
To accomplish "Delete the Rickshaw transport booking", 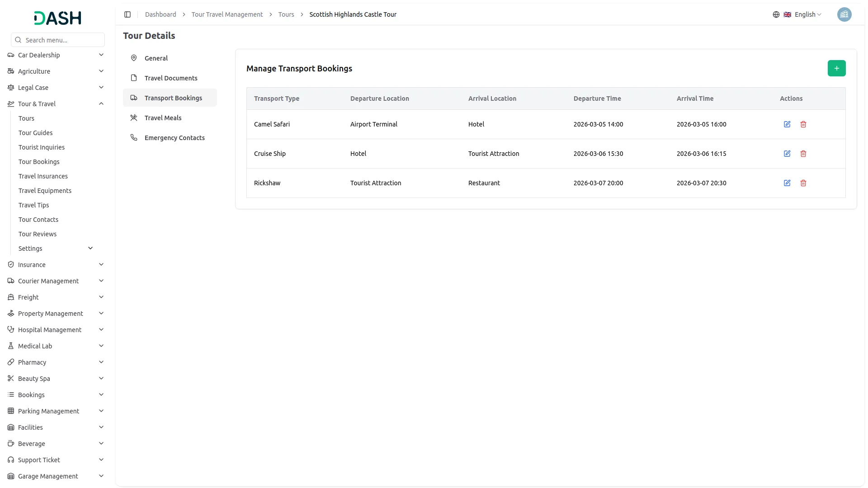I will pyautogui.click(x=803, y=183).
